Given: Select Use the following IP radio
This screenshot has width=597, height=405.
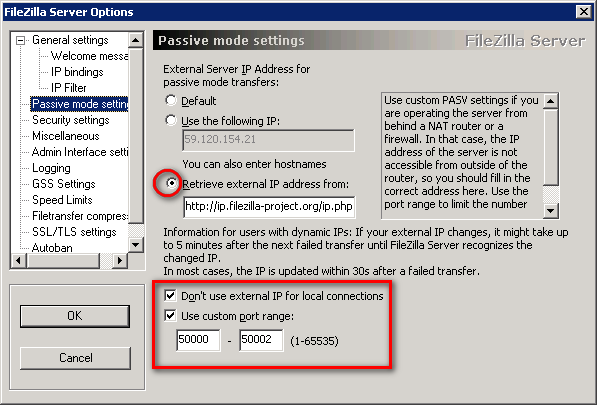Looking at the screenshot, I should (x=171, y=120).
